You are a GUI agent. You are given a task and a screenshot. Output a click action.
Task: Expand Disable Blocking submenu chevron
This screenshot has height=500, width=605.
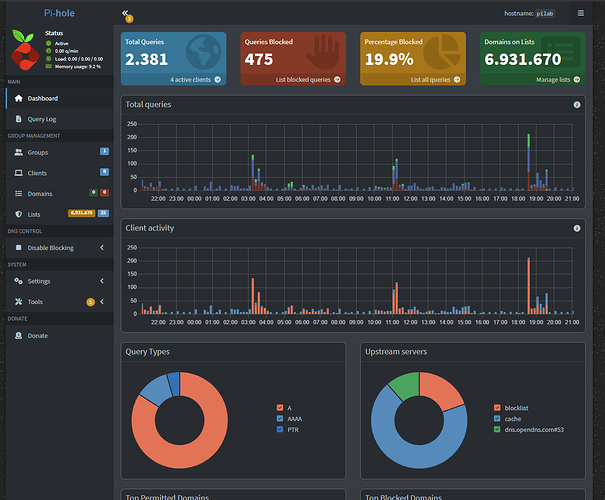tap(102, 248)
